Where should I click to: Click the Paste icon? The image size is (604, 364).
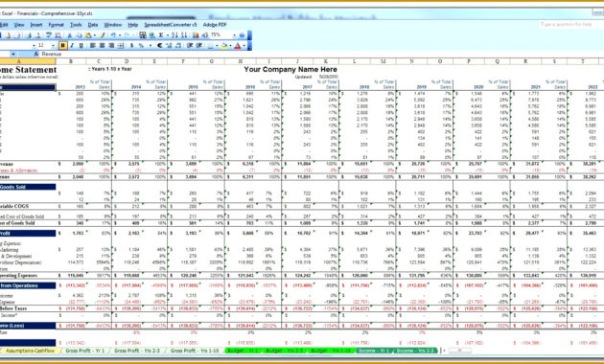pos(88,35)
